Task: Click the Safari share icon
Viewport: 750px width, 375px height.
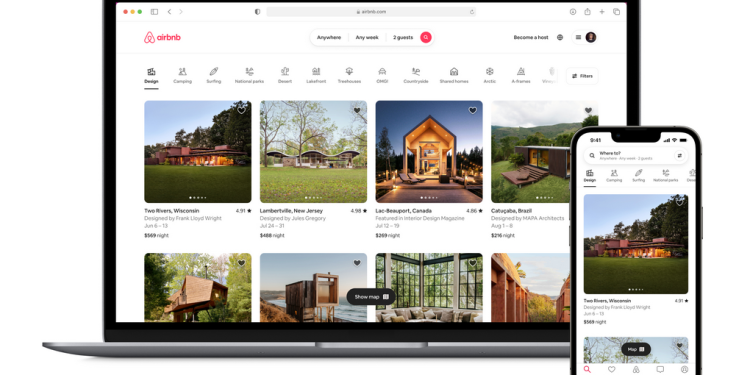Action: [x=587, y=11]
